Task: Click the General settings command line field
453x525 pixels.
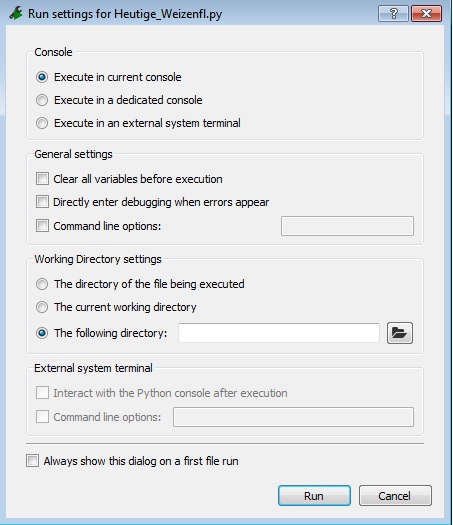Action: click(x=347, y=226)
